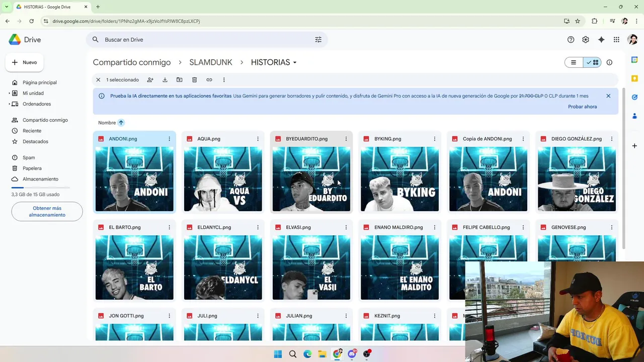Open browser tab search dropdown

click(x=7, y=7)
